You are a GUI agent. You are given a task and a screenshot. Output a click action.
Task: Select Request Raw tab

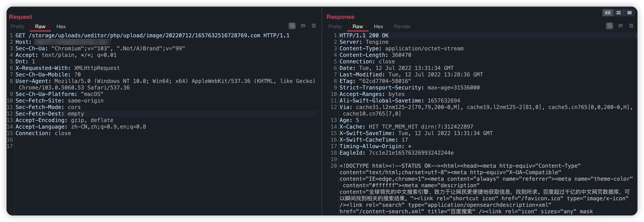pyautogui.click(x=40, y=26)
